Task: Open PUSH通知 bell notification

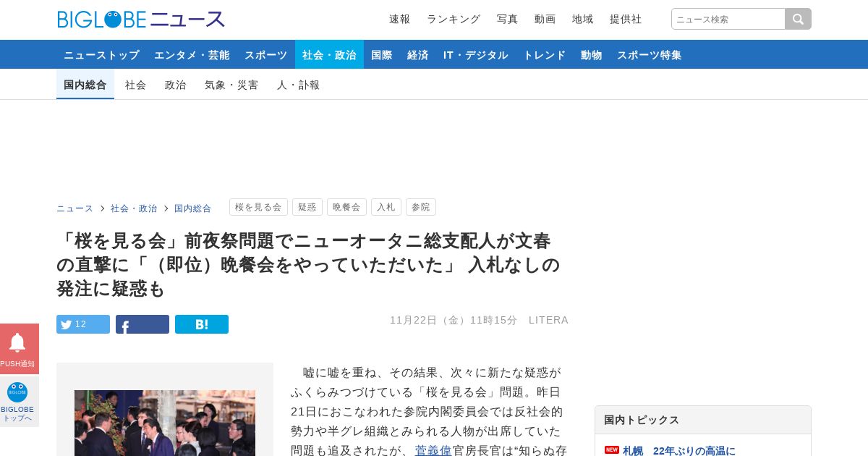Action: 19,349
